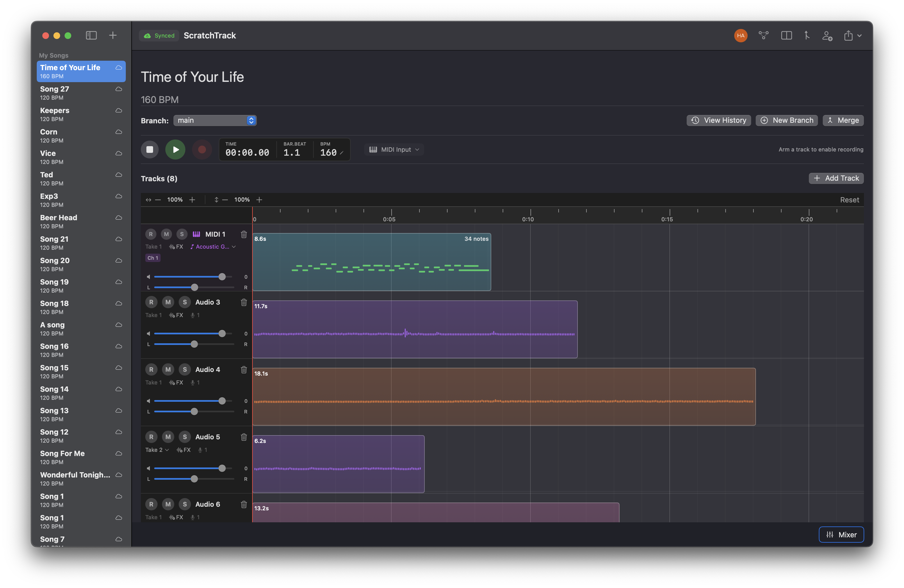904x588 pixels.
Task: Click the Add Track button
Action: [836, 178]
